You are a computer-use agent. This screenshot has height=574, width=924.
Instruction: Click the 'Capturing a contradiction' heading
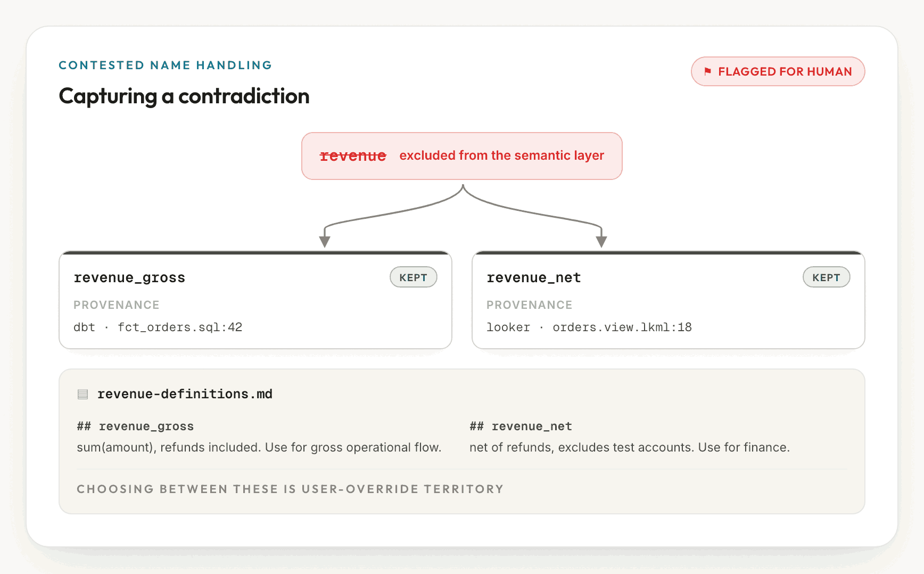pos(184,96)
